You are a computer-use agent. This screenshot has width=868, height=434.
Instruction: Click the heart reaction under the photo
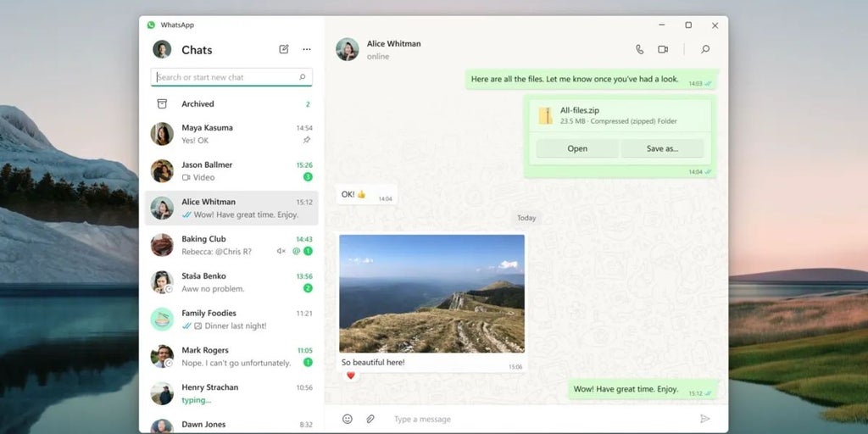pos(350,376)
